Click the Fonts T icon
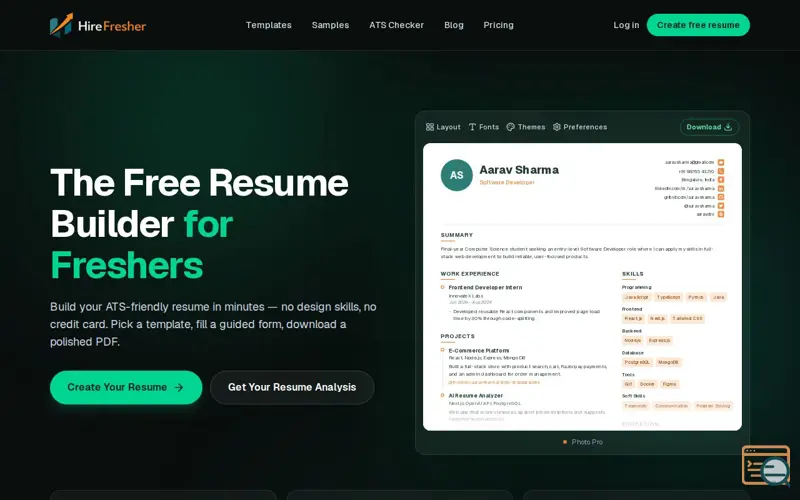Image resolution: width=800 pixels, height=500 pixels. 472,127
